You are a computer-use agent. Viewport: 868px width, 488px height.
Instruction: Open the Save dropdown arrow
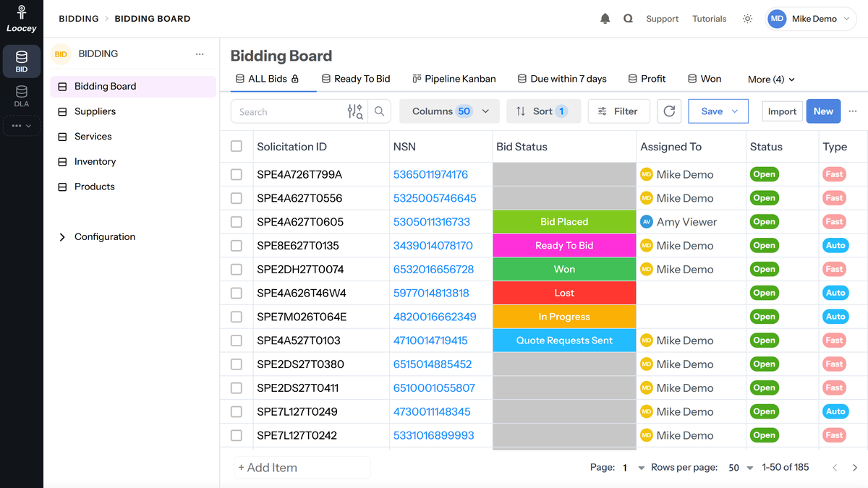[735, 111]
